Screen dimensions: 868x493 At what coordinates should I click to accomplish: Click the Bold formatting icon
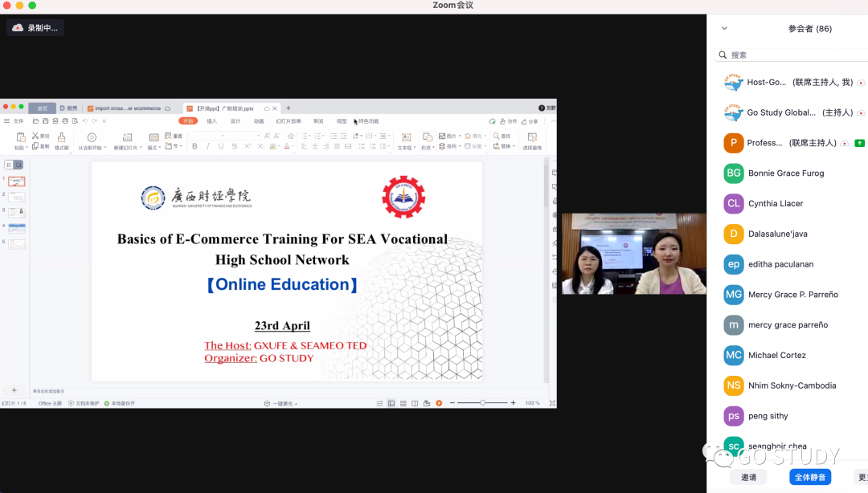coord(194,147)
